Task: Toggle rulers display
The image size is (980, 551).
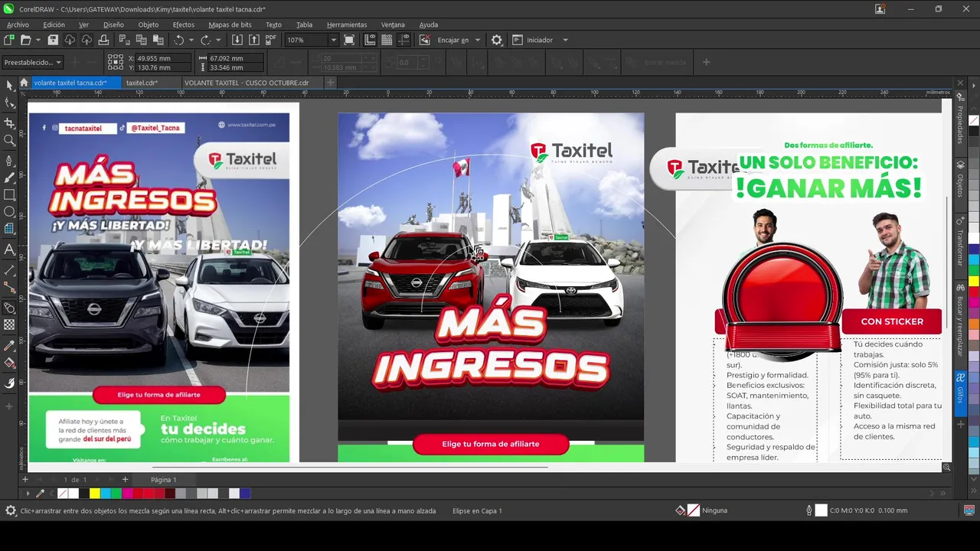Action: (371, 40)
